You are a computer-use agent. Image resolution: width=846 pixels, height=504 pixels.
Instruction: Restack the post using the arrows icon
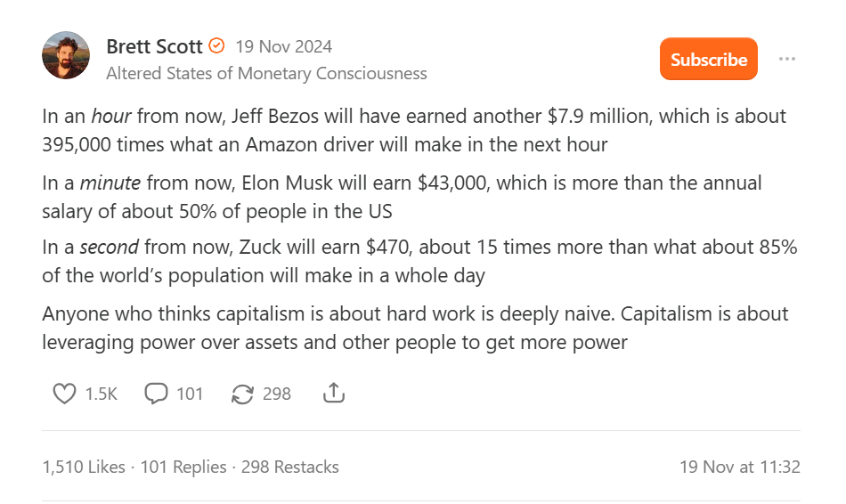242,394
